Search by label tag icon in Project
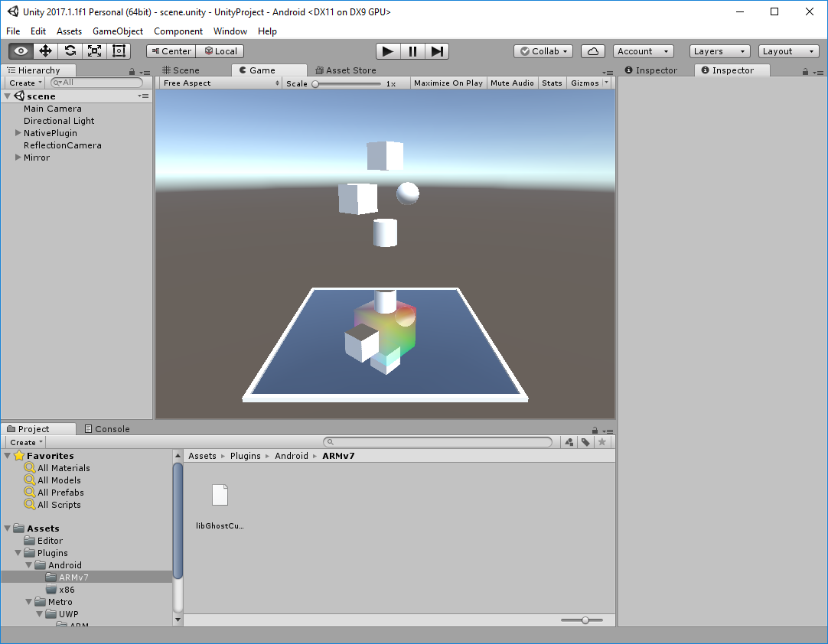This screenshot has width=828, height=644. tap(585, 442)
